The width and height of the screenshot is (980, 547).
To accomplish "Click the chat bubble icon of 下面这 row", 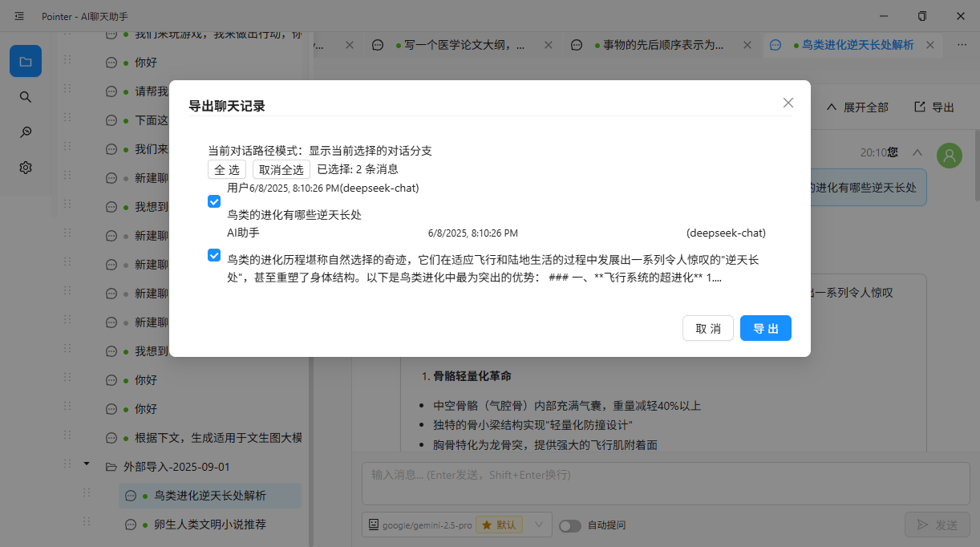I will pyautogui.click(x=111, y=120).
